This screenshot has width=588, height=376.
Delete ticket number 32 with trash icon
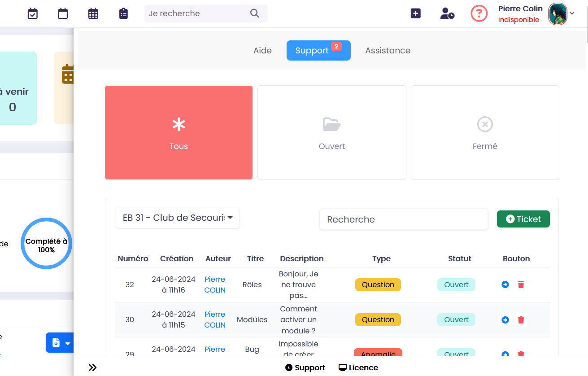[521, 284]
